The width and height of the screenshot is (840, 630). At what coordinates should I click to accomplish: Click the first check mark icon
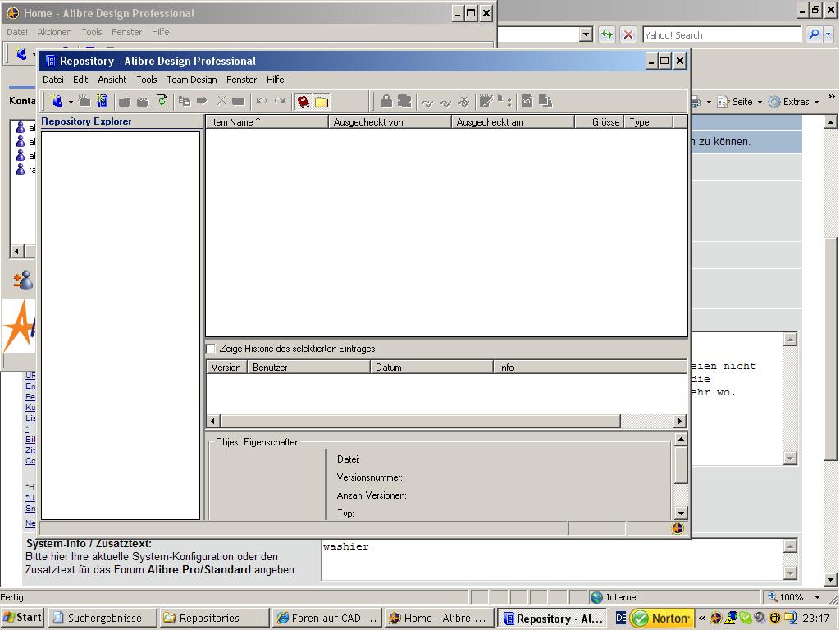[427, 103]
